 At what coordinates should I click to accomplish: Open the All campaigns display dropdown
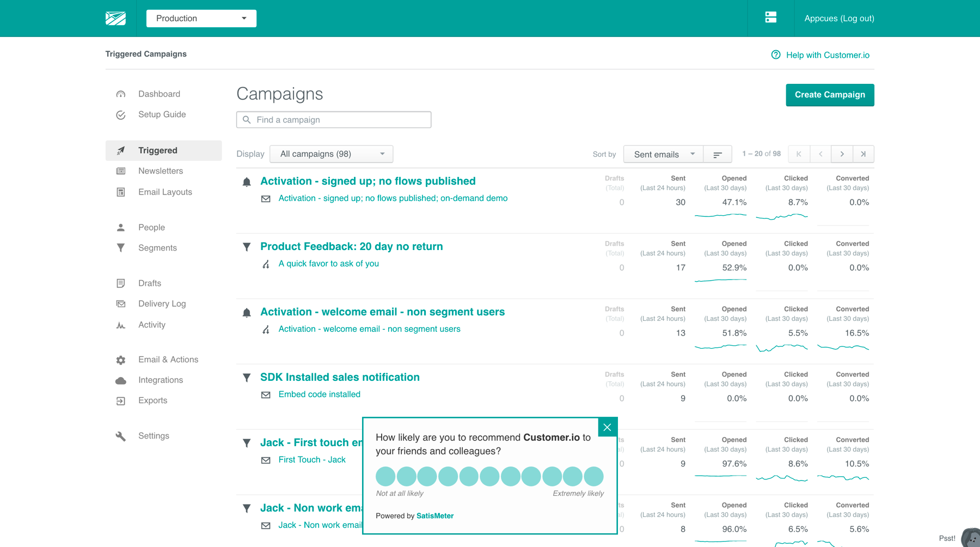[x=331, y=154]
